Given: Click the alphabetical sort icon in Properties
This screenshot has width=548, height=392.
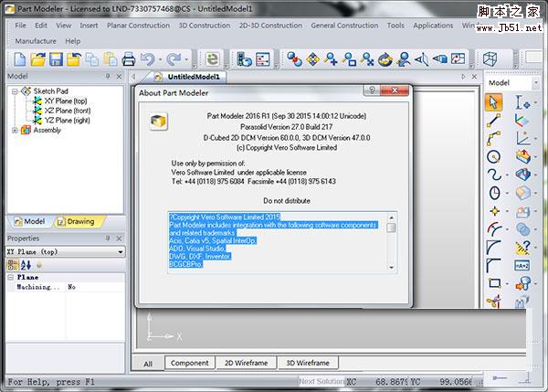Looking at the screenshot, I should pos(26,265).
